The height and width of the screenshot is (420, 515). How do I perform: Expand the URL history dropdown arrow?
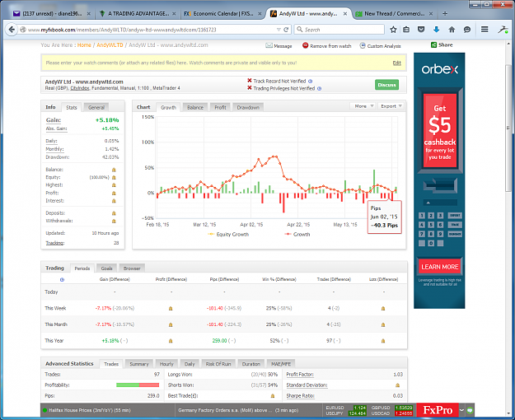(279, 30)
